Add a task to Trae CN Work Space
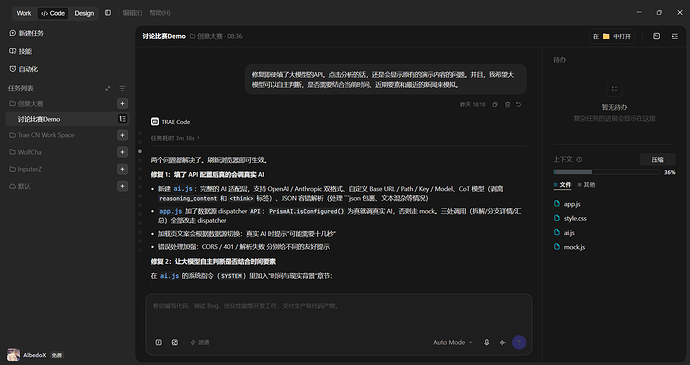This screenshot has width=690, height=365. point(122,135)
